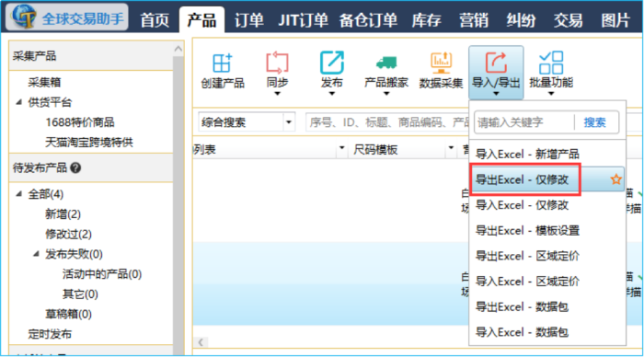The width and height of the screenshot is (644, 357).
Task: Open the 同步 dropdown arrow
Action: (x=277, y=94)
